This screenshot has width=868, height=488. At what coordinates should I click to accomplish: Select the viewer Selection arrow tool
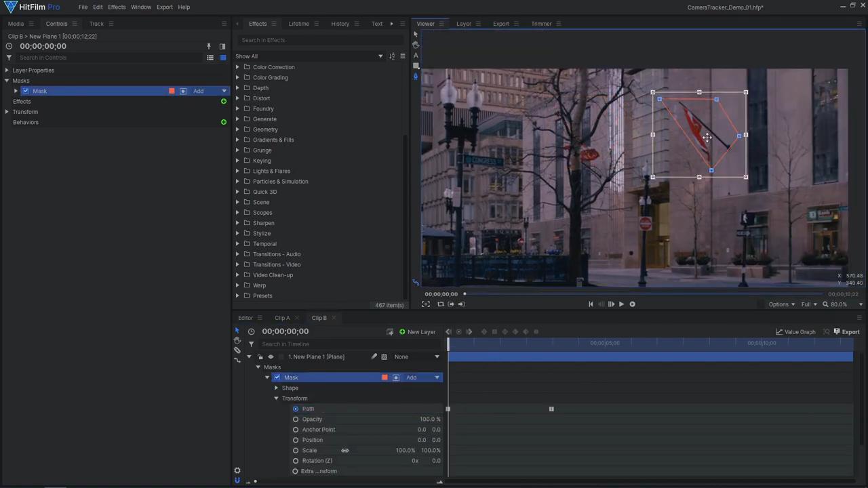tap(416, 35)
